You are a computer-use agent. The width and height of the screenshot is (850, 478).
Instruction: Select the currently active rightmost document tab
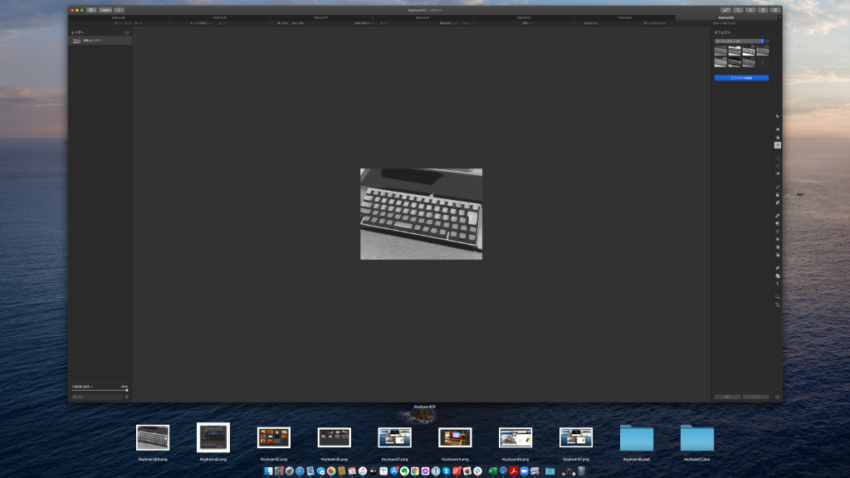click(x=725, y=17)
